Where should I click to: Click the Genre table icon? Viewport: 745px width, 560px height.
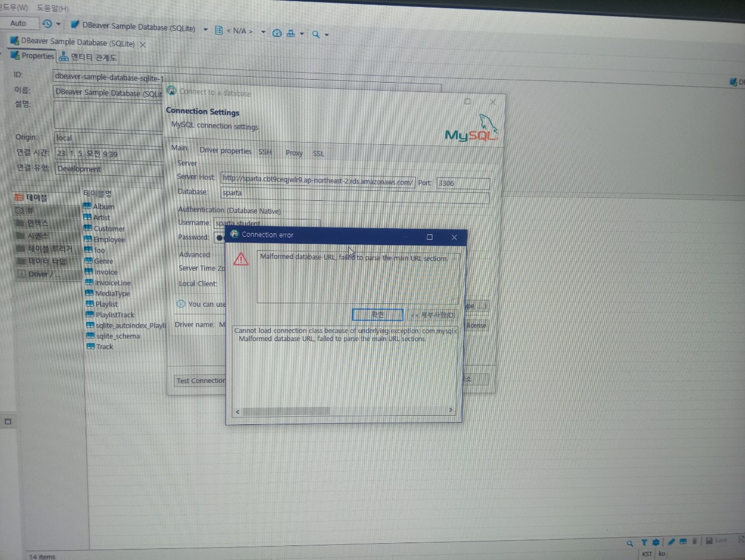tap(88, 261)
